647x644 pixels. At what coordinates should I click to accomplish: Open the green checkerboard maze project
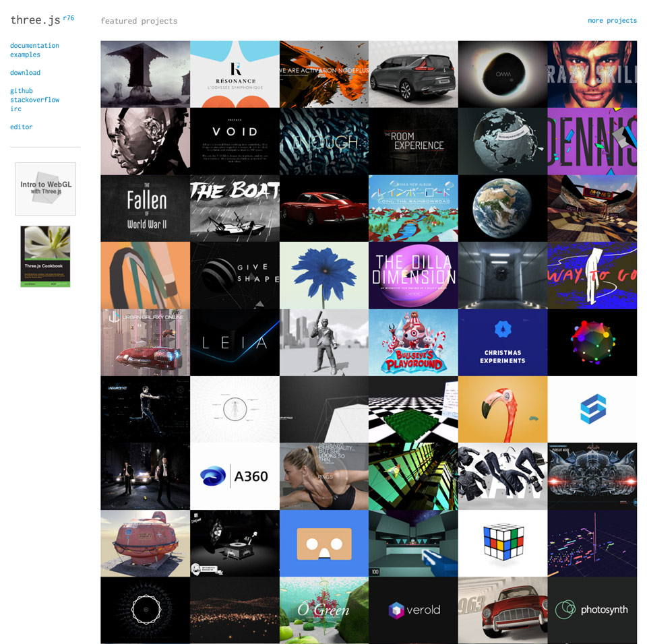(x=413, y=410)
